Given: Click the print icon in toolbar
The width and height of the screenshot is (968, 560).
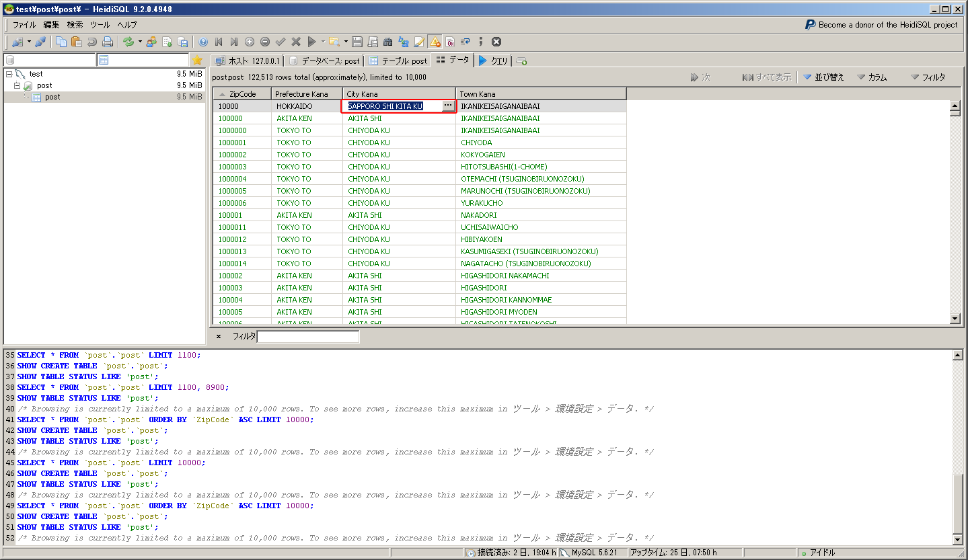Looking at the screenshot, I should (107, 42).
